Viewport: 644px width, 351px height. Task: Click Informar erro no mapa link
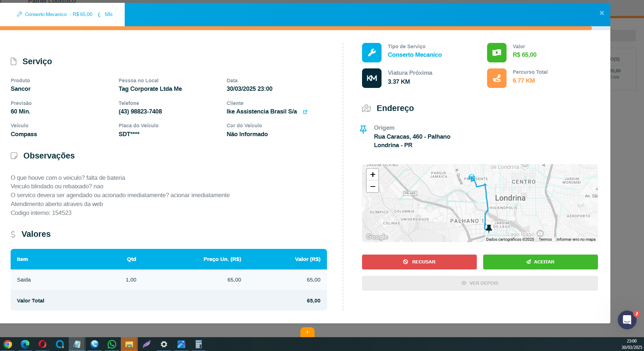(x=576, y=240)
